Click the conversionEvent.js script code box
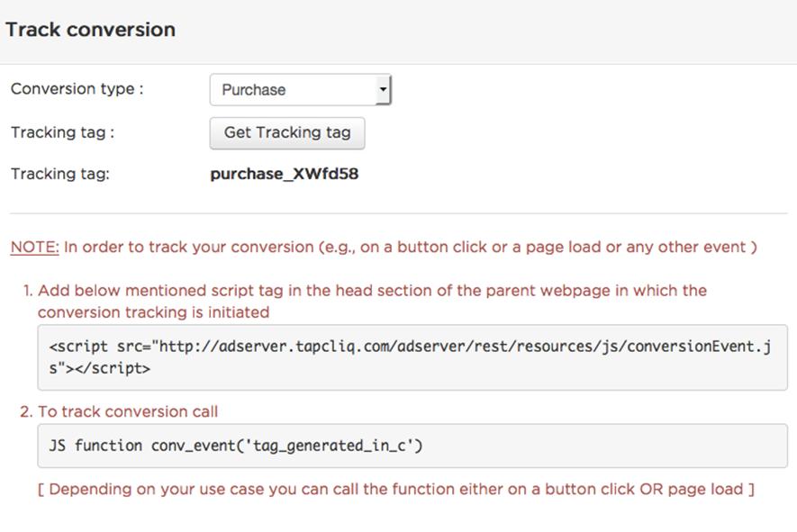Screen dimensions: 797x532 pyautogui.click(x=412, y=357)
